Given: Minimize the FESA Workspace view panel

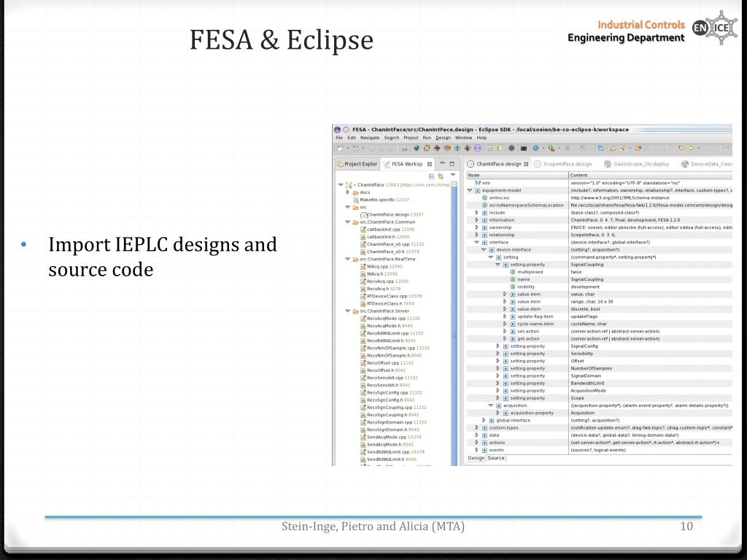Looking at the screenshot, I should pos(442,163).
